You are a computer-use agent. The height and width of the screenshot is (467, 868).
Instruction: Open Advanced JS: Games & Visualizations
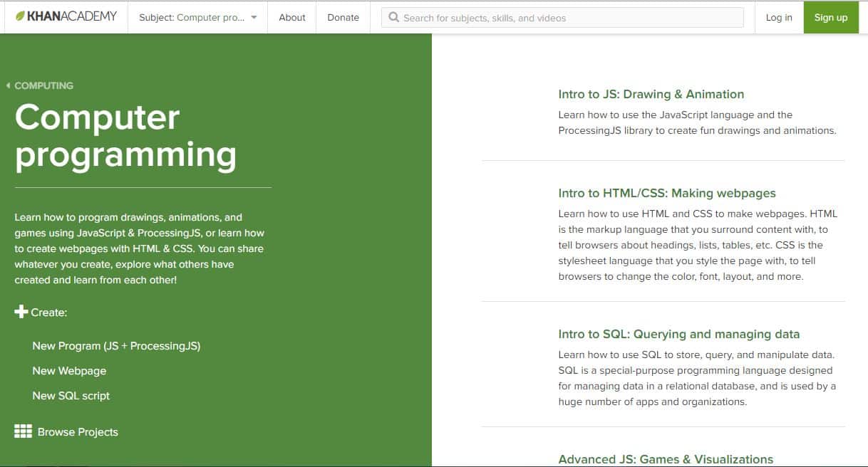tap(665, 459)
